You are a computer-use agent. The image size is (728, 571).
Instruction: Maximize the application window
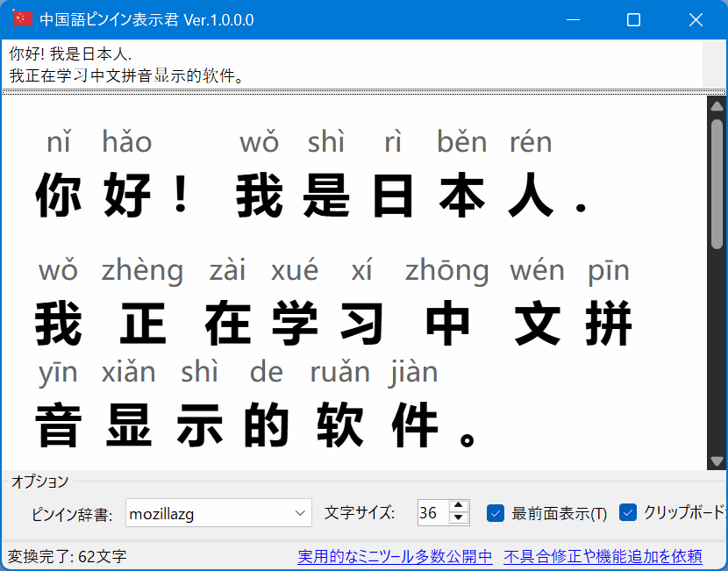(x=633, y=18)
